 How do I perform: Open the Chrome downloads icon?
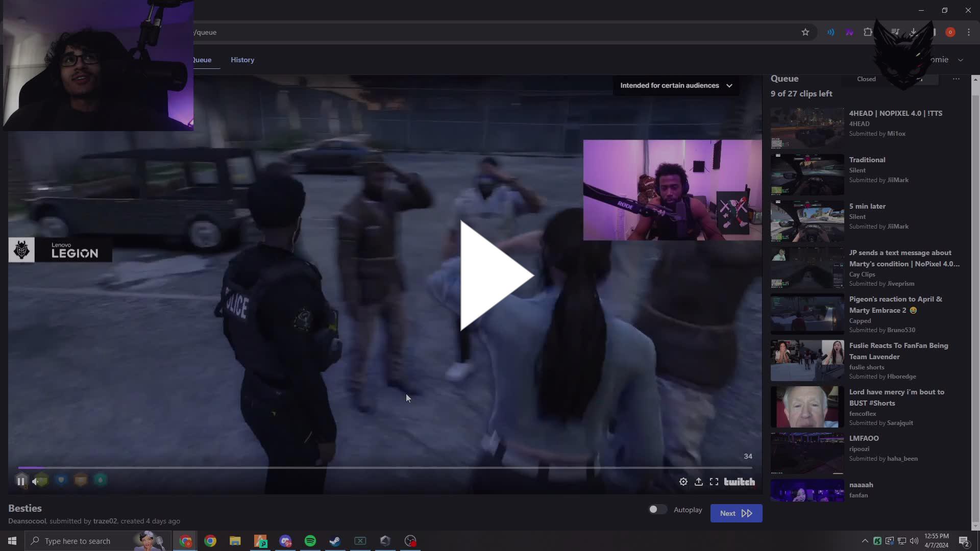(914, 32)
